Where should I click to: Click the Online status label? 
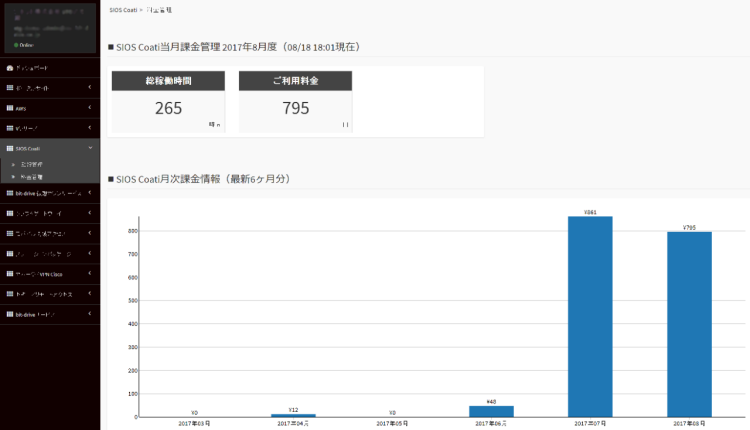click(26, 45)
